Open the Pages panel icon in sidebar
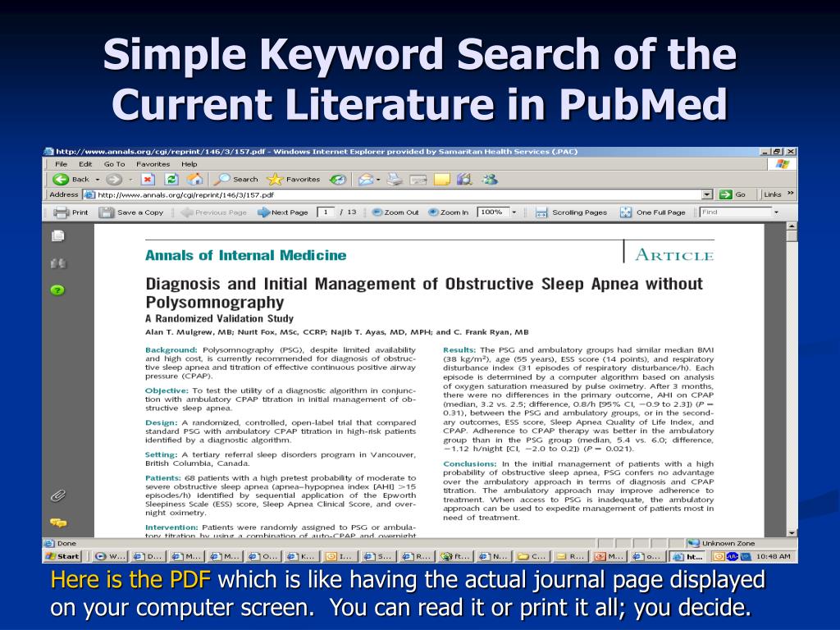Viewport: 840px width, 630px height. coord(58,235)
